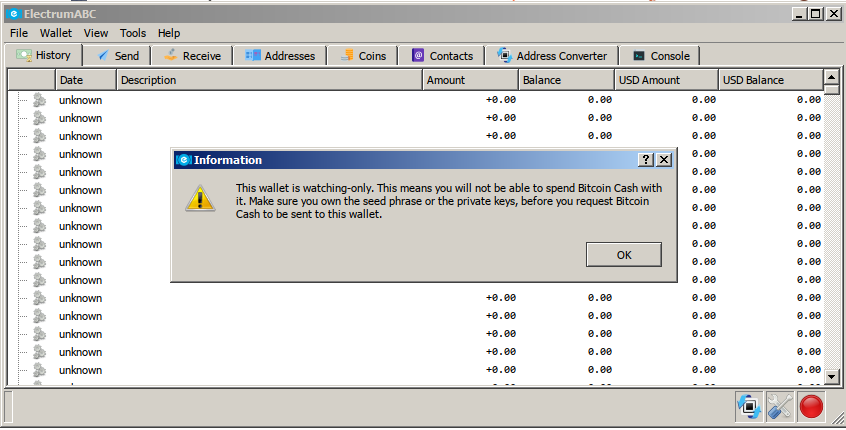The height and width of the screenshot is (430, 846).
Task: Sort by the Balance column header
Action: click(x=567, y=80)
